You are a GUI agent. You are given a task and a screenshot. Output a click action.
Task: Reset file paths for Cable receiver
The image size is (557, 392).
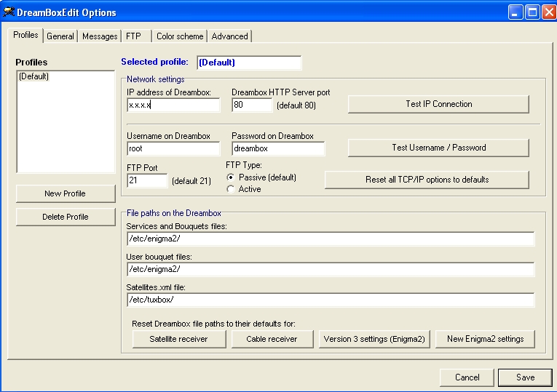[272, 339]
